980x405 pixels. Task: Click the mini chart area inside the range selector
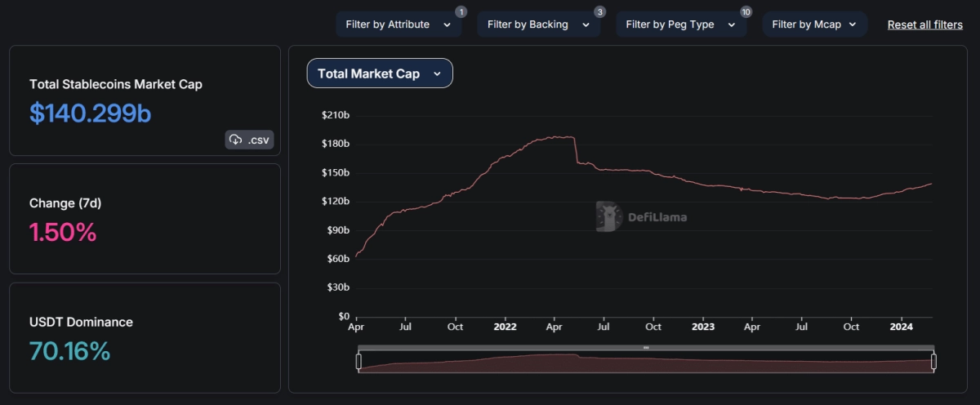tap(645, 363)
